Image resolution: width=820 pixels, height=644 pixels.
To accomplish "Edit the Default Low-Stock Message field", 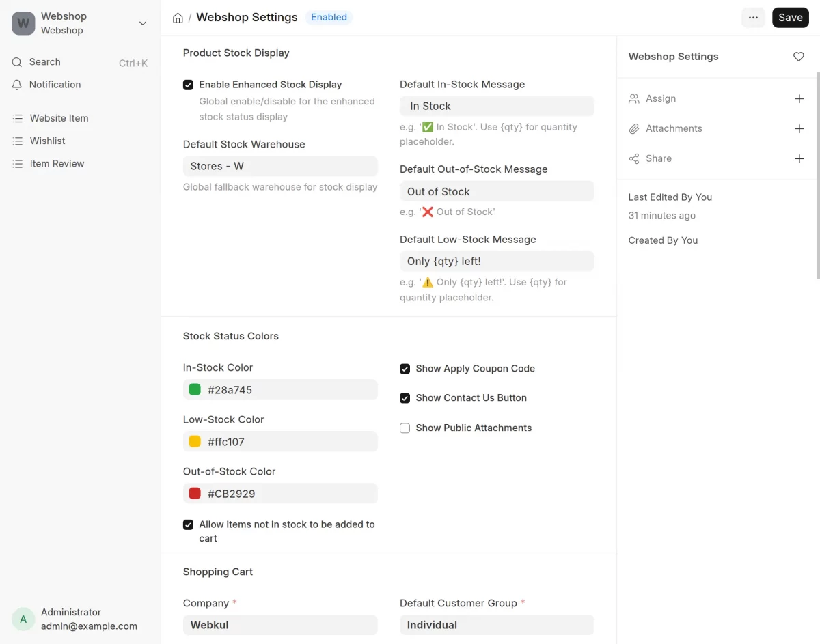I will (497, 262).
